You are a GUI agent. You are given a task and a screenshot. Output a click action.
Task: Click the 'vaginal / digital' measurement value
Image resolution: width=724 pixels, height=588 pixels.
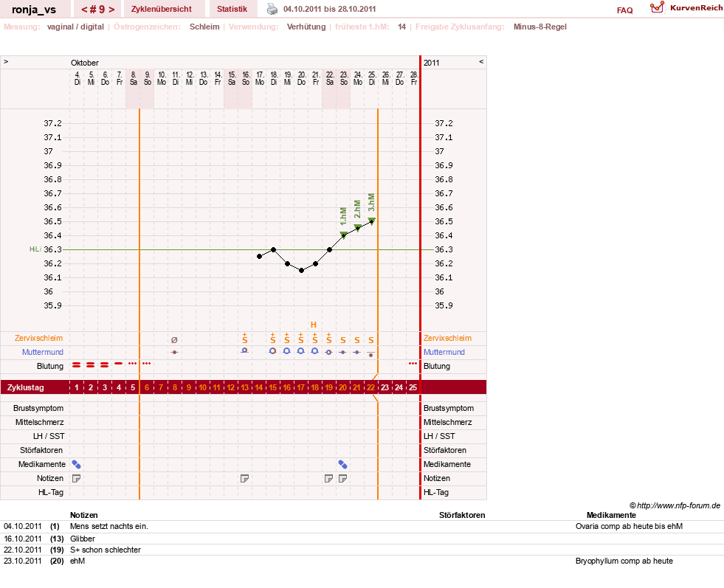75,27
